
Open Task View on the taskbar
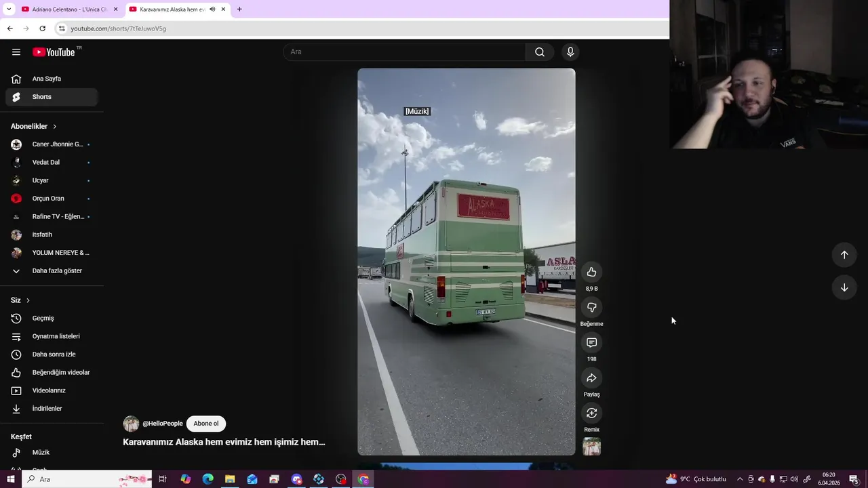tap(163, 479)
